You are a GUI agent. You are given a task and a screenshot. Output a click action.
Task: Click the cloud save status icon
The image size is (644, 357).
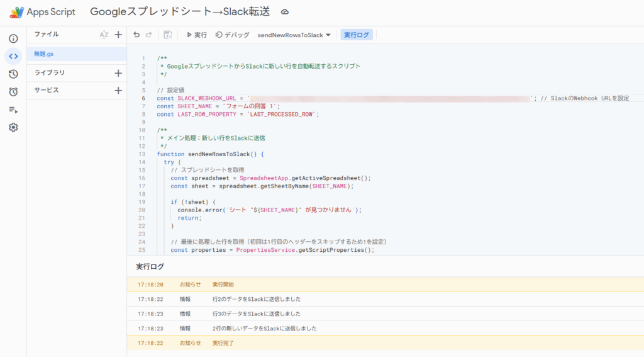pyautogui.click(x=285, y=12)
